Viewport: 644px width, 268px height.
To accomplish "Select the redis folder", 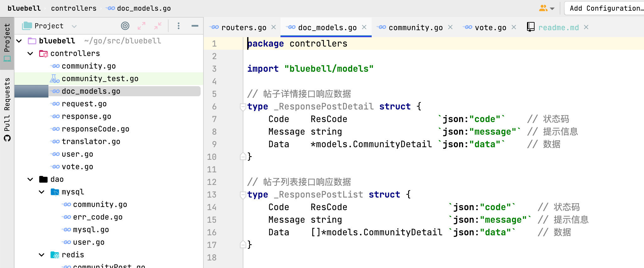I will click(73, 255).
